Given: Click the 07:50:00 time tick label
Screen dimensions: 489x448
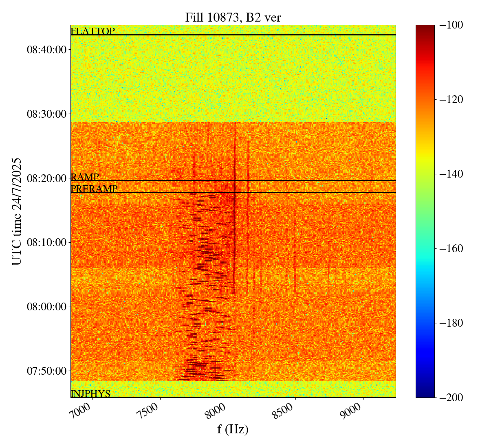Looking at the screenshot, I should (x=46, y=371).
